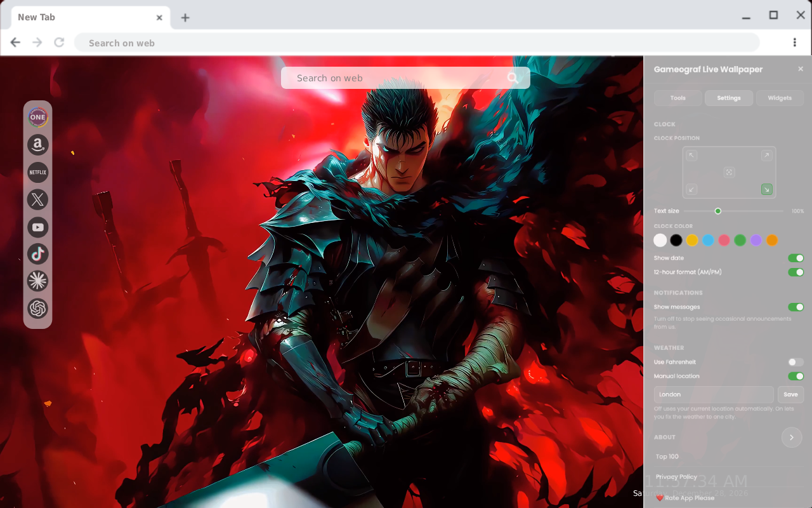
Task: Choose the green clock color
Action: 740,240
